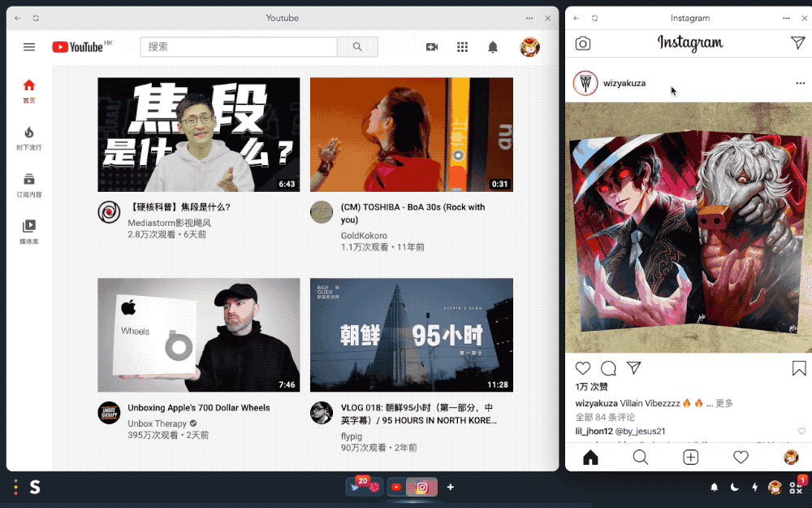Add a new app with plus
This screenshot has width=812, height=508.
coord(451,487)
